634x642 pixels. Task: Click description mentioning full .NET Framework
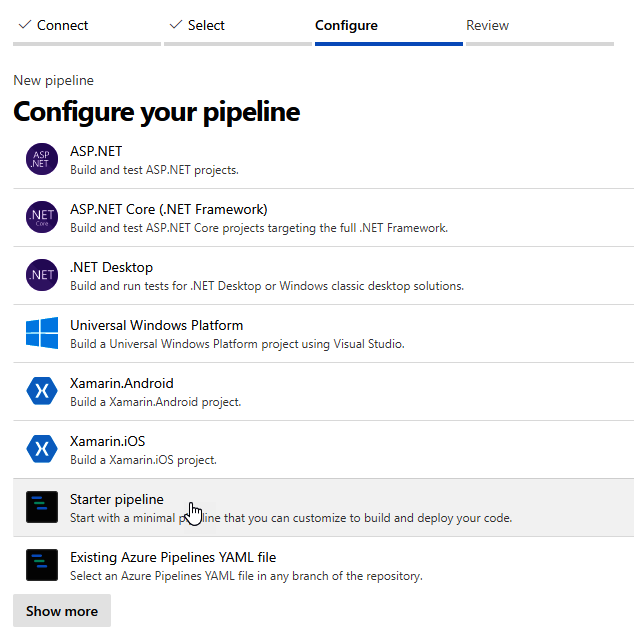click(x=259, y=228)
